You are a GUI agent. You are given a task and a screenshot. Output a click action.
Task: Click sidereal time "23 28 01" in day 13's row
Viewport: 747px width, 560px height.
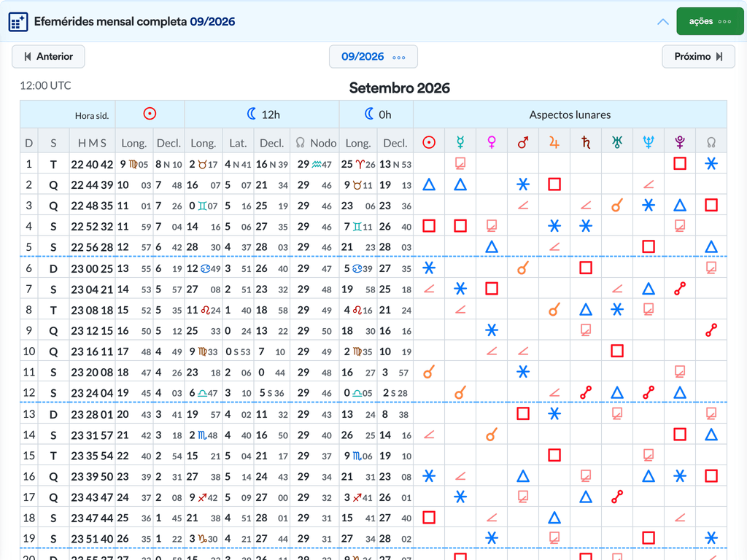[92, 415]
